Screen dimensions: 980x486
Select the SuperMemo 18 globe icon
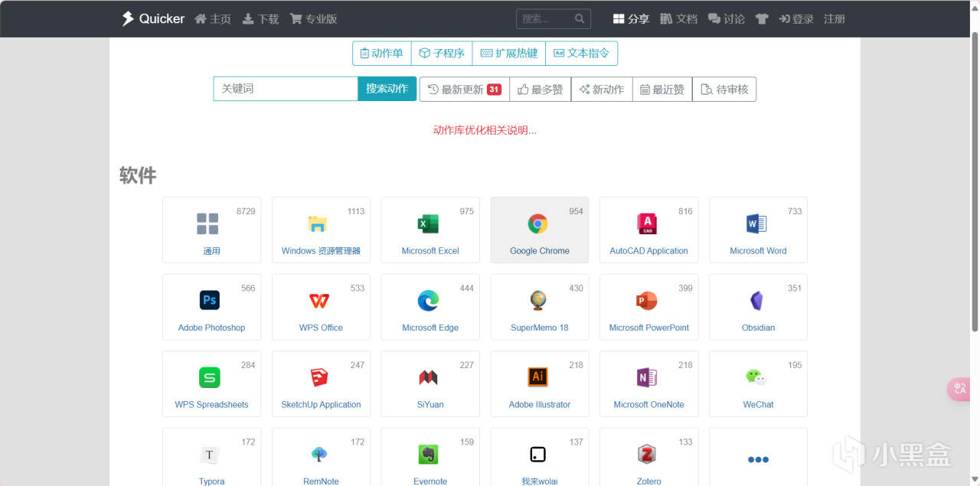pos(537,301)
